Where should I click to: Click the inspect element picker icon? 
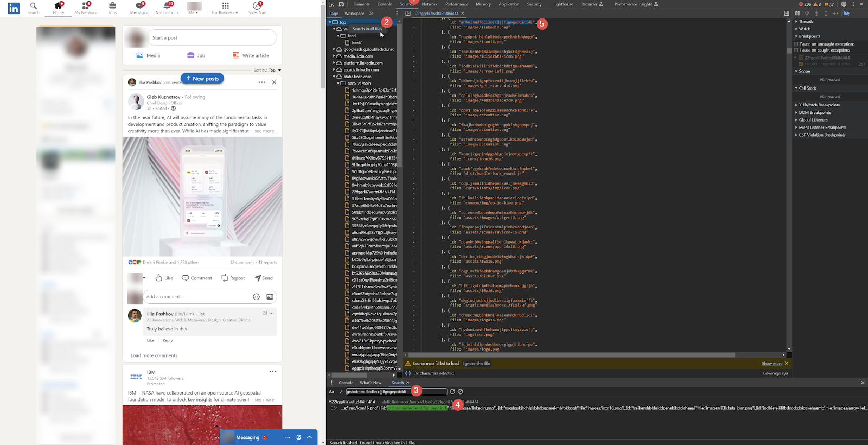click(332, 4)
